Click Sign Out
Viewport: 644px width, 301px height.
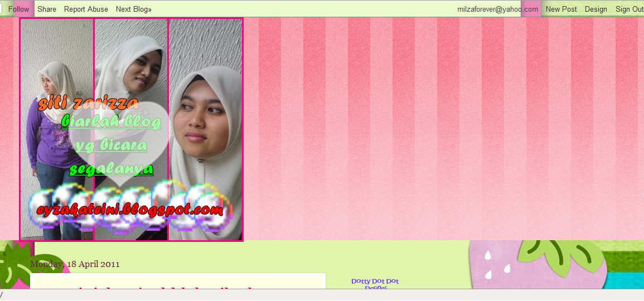[x=629, y=9]
